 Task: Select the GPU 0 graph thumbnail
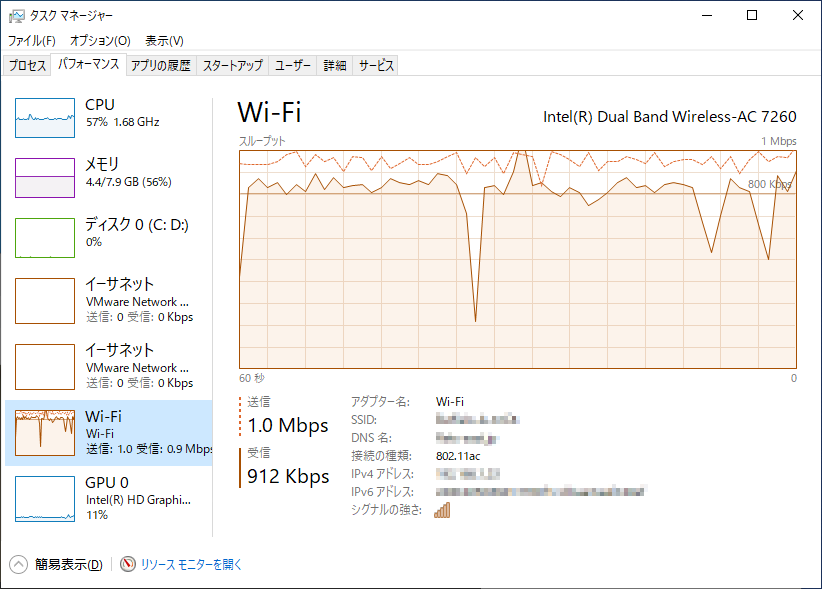pyautogui.click(x=45, y=498)
